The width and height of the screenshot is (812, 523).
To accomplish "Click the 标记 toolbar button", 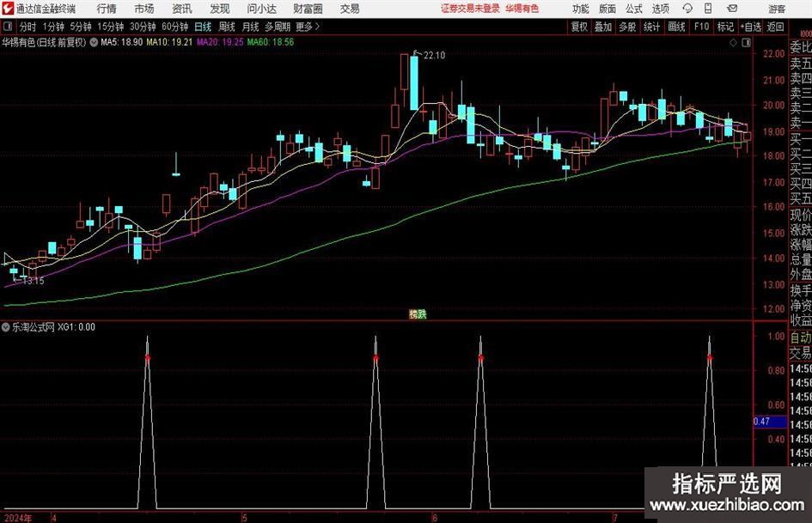I will tap(725, 27).
